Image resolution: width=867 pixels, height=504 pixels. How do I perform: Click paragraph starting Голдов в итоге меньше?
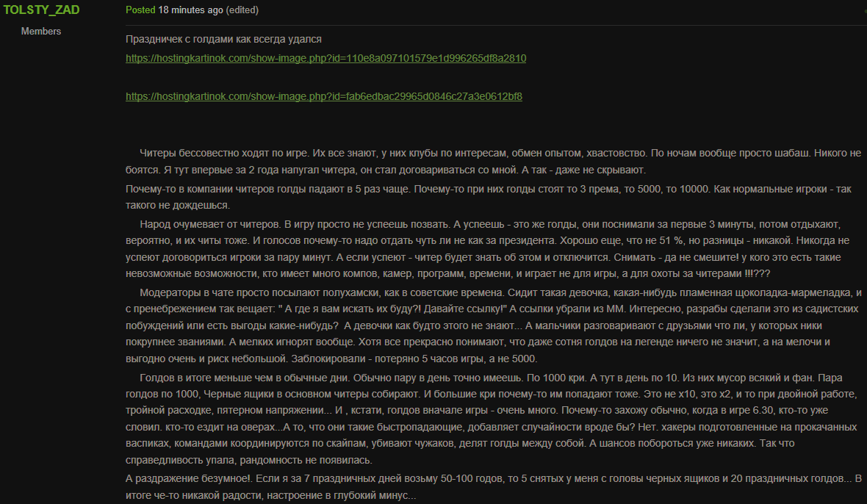point(491,418)
